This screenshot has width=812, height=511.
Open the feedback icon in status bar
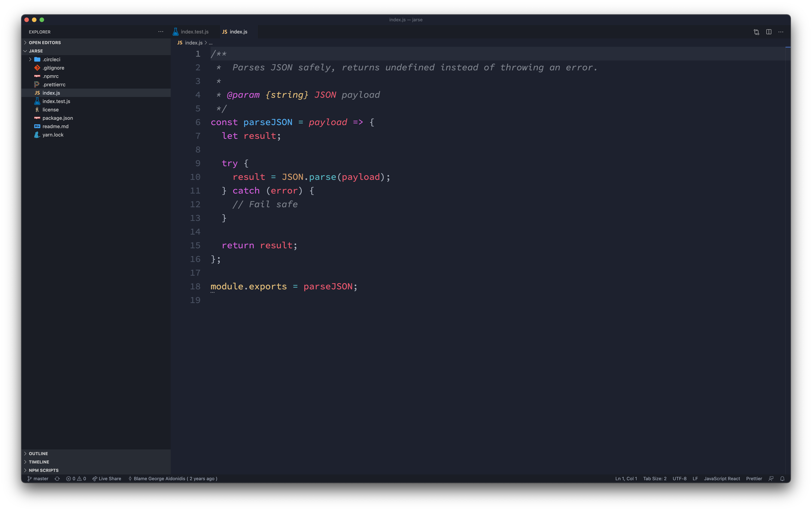(771, 479)
